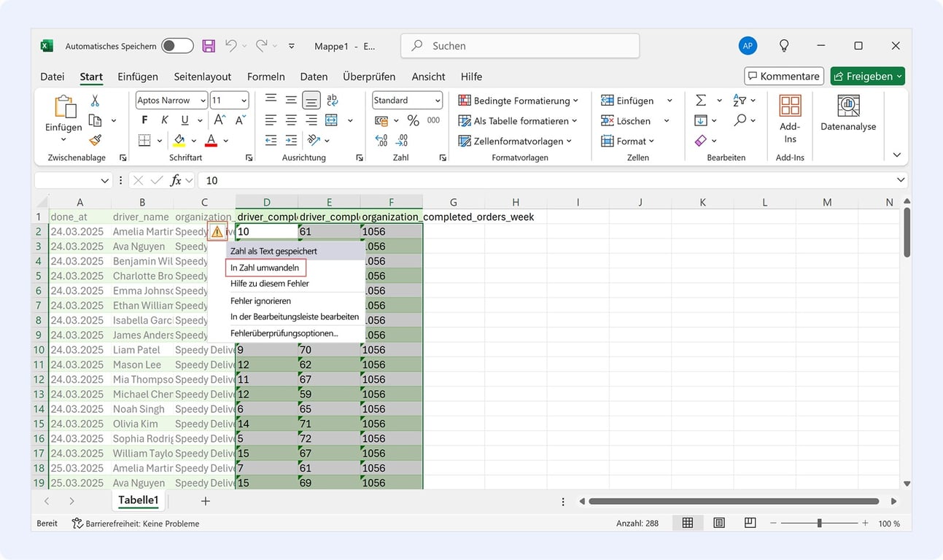Switch to Einfügen ribbon tab
Image resolution: width=943 pixels, height=560 pixels.
[138, 77]
